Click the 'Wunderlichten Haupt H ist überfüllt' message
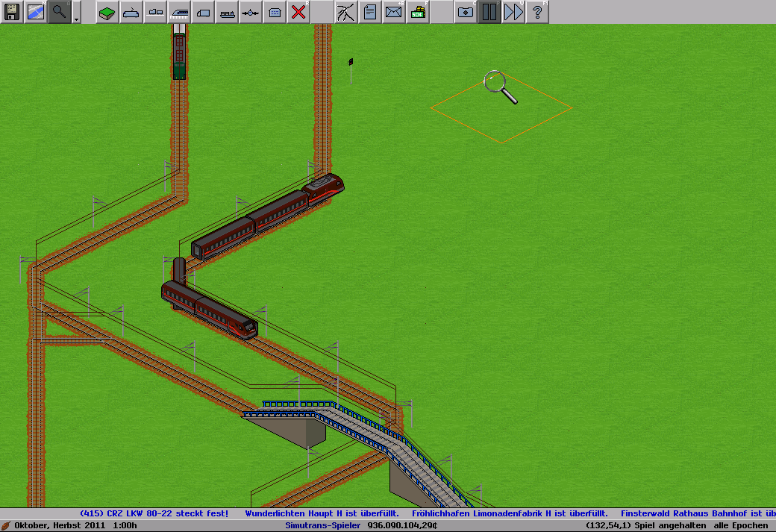This screenshot has height=532, width=776. (x=323, y=513)
